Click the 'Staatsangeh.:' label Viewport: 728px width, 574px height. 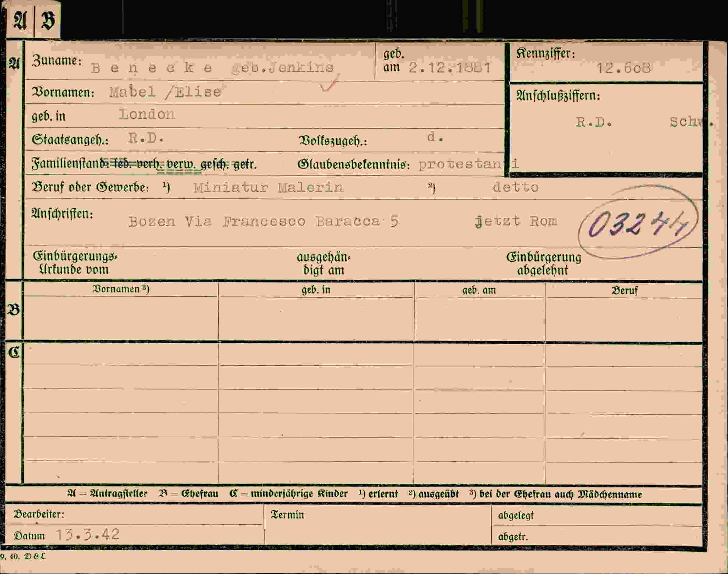tap(70, 140)
